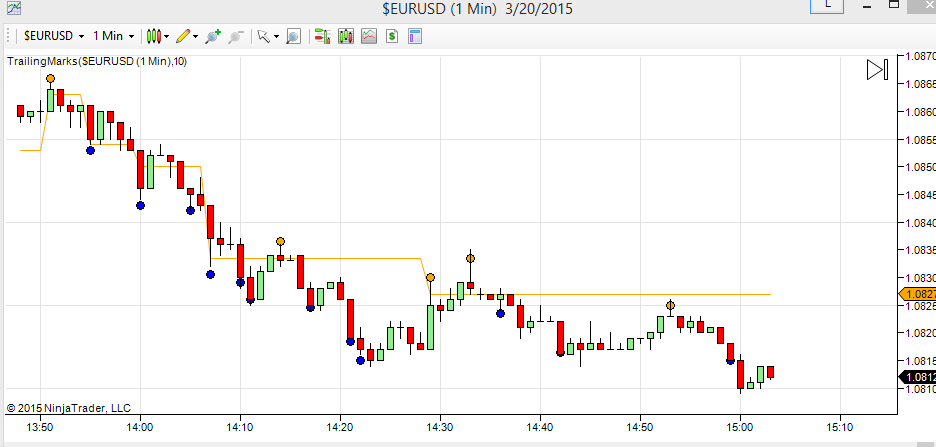This screenshot has height=447, width=936.
Task: Click the chart title $EURUSD (1 Min) 3/20/2015
Action: pyautogui.click(x=477, y=8)
